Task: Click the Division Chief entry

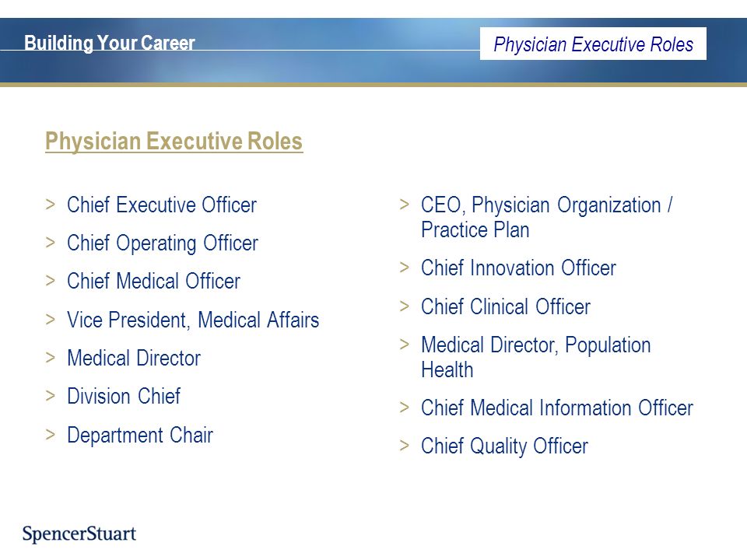Action: point(124,396)
